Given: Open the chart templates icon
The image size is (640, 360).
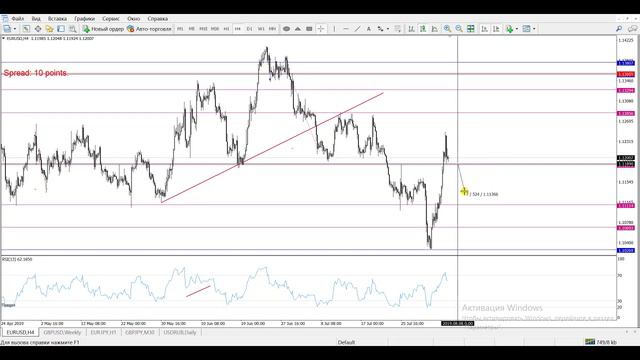Looking at the screenshot, I should pyautogui.click(x=527, y=29).
